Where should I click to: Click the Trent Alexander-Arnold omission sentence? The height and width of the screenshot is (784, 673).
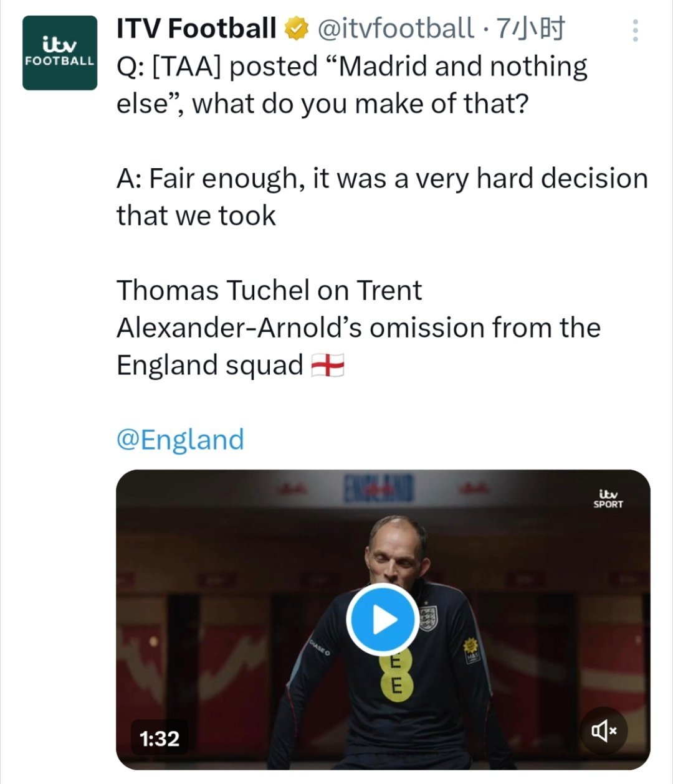[x=358, y=328]
